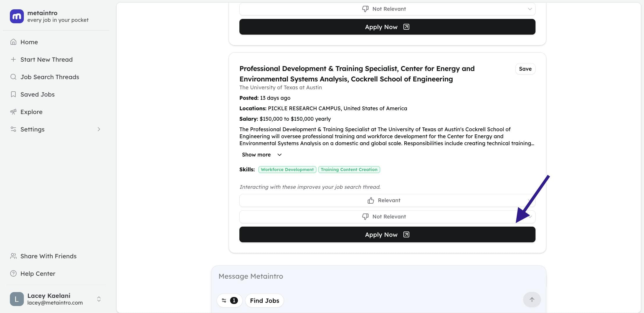Click Apply Now on the top job card
The width and height of the screenshot is (644, 313).
[x=387, y=27]
